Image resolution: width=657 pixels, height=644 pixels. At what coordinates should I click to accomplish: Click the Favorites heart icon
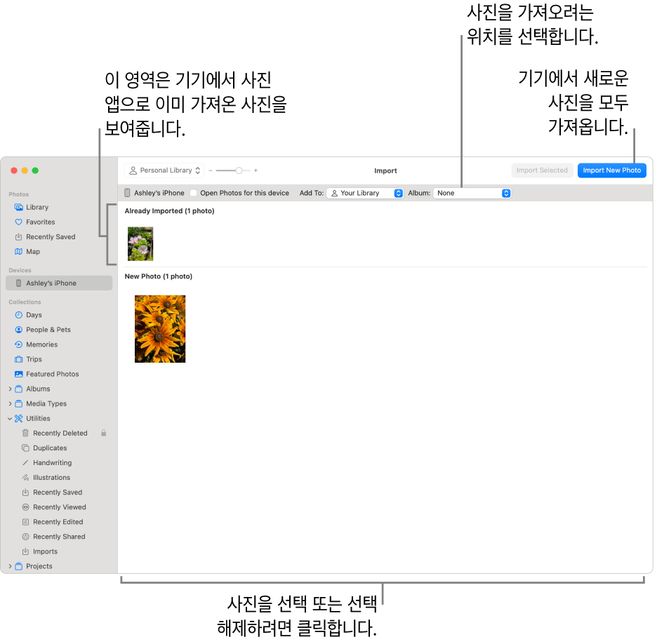pos(18,223)
